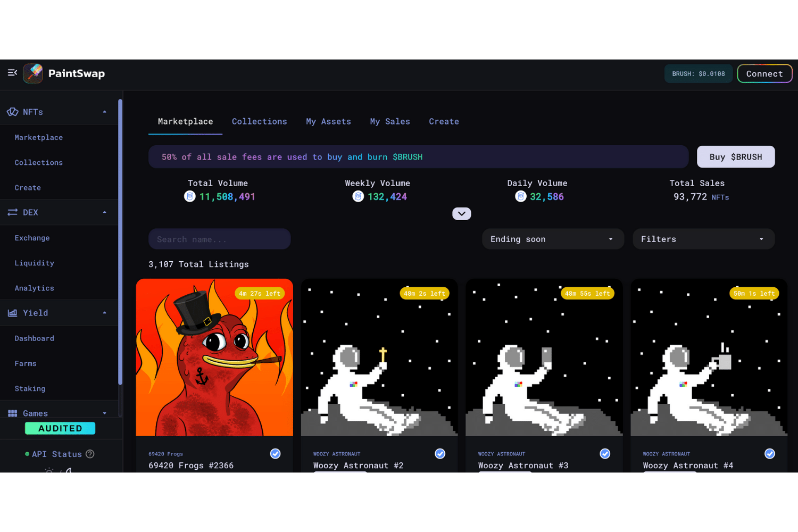Click verified badge on Woozy Astronaut #2
The height and width of the screenshot is (532, 798).
tap(440, 453)
